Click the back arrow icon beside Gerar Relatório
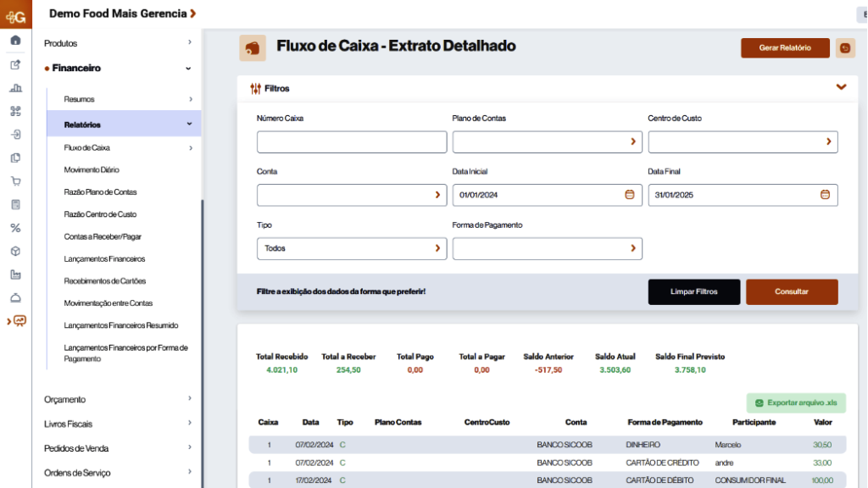The width and height of the screenshot is (868, 488). coord(845,48)
